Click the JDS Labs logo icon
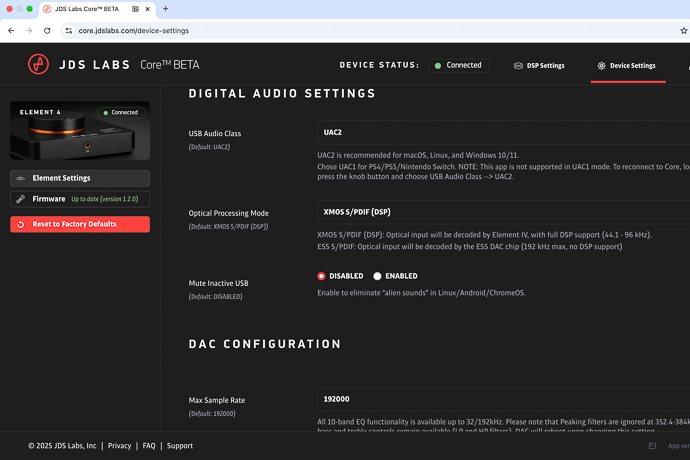This screenshot has width=690, height=460. 38,64
